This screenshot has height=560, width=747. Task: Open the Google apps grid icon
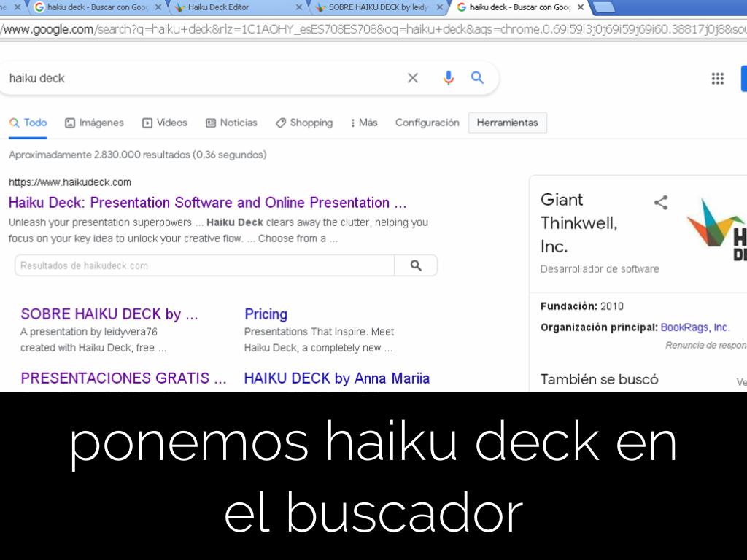tap(717, 79)
